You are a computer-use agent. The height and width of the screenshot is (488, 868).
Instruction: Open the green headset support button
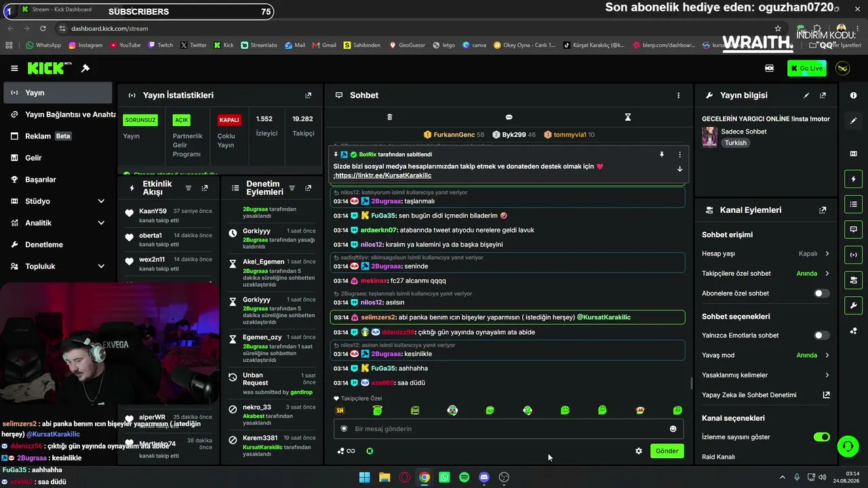pos(848,446)
